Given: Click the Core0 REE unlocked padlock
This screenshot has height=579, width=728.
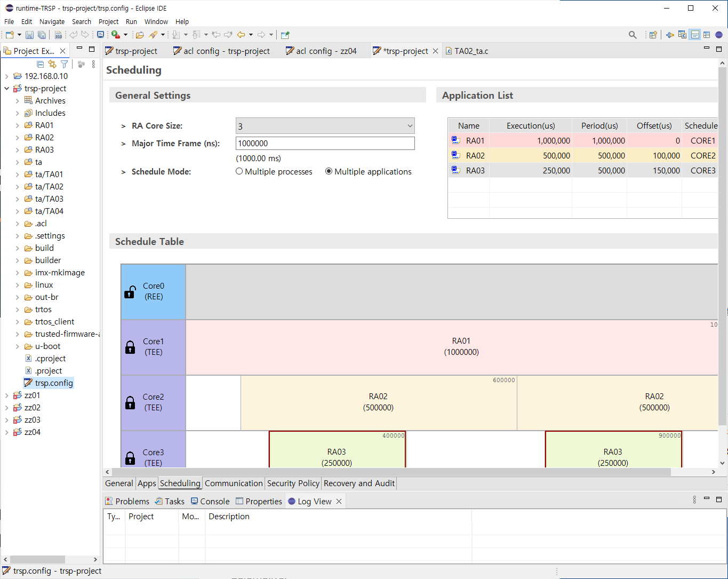Looking at the screenshot, I should coord(130,292).
